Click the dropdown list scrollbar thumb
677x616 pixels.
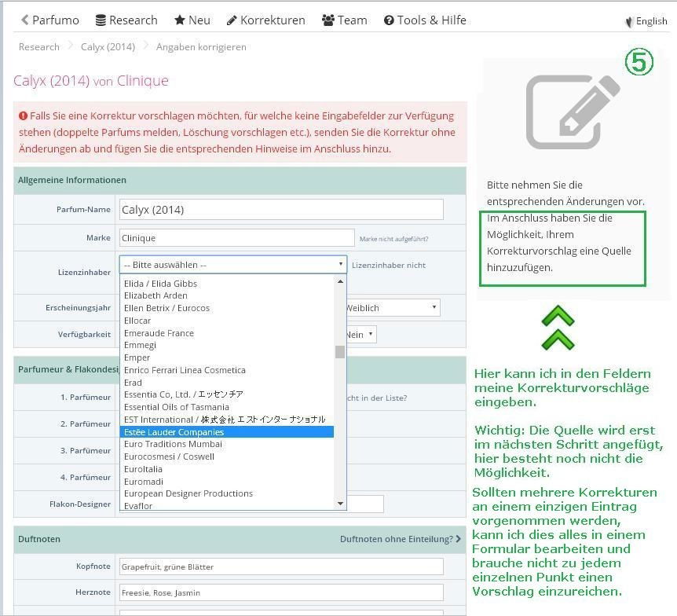(340, 352)
